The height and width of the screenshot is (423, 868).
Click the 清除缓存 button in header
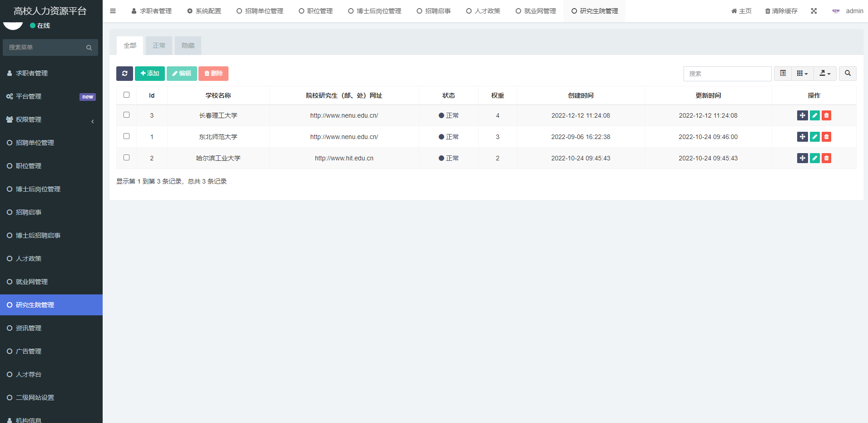tap(781, 11)
